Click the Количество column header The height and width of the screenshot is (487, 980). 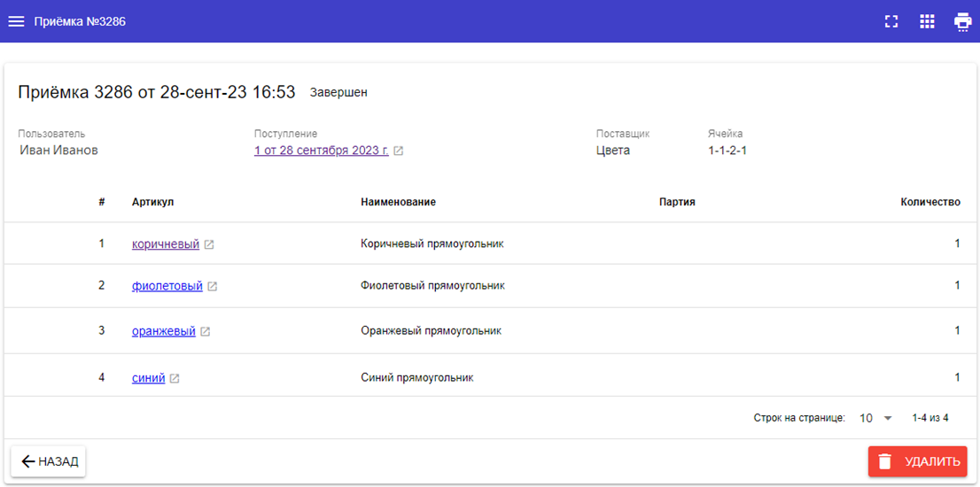coord(929,202)
